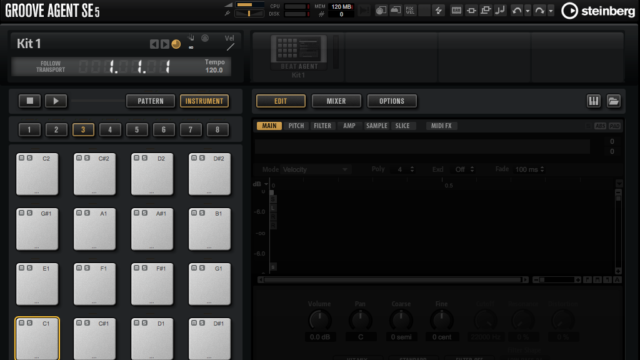Mute the D#1 pad

coord(194,323)
